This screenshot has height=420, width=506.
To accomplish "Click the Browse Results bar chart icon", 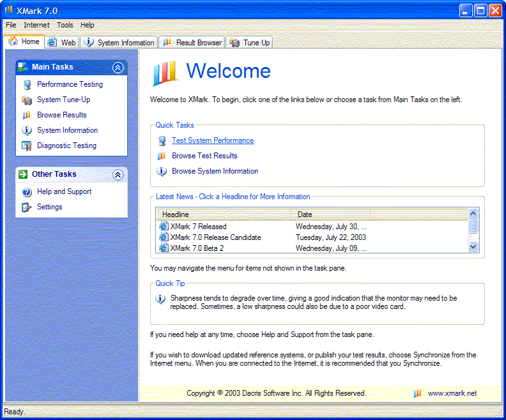I will 27,115.
